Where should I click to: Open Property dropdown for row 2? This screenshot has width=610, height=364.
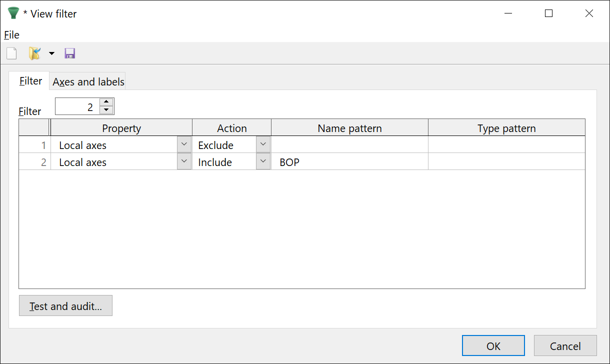point(184,162)
